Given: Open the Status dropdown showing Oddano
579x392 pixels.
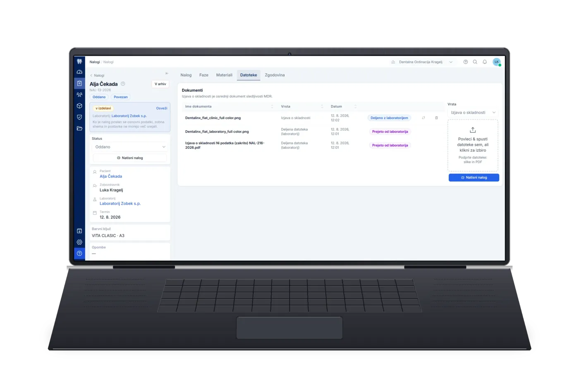Looking at the screenshot, I should (130, 147).
